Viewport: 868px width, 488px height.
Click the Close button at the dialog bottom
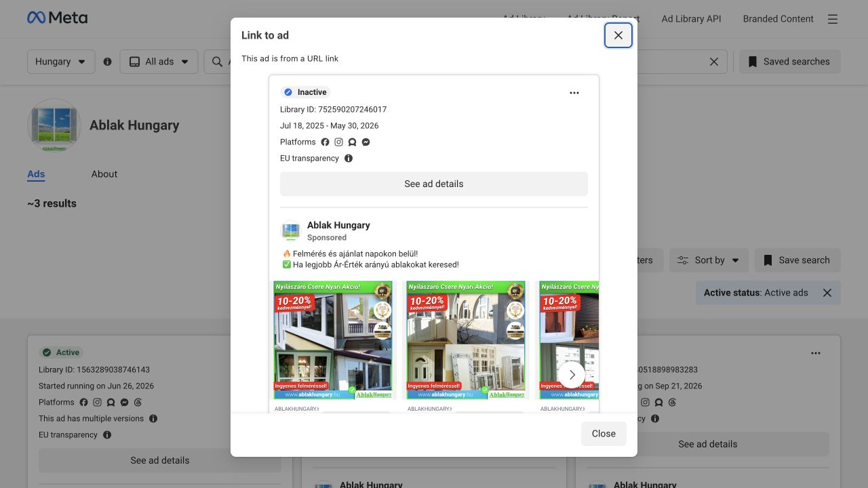tap(604, 434)
